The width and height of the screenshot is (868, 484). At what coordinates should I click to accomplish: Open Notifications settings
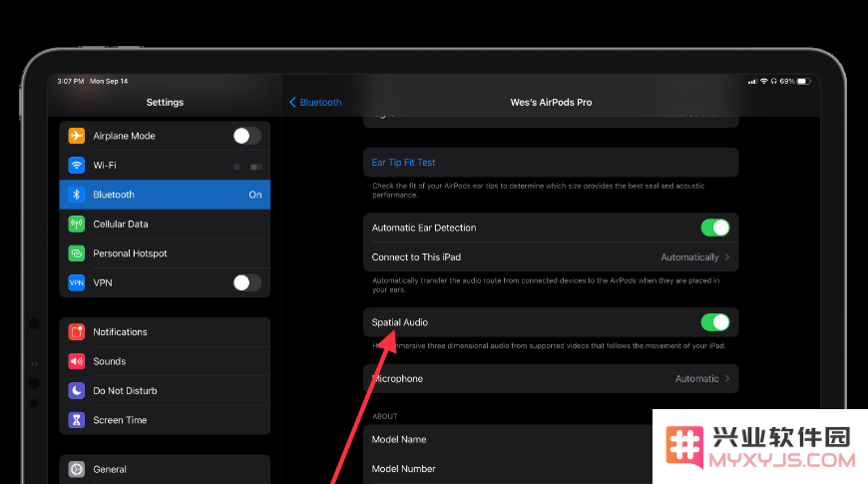[165, 331]
